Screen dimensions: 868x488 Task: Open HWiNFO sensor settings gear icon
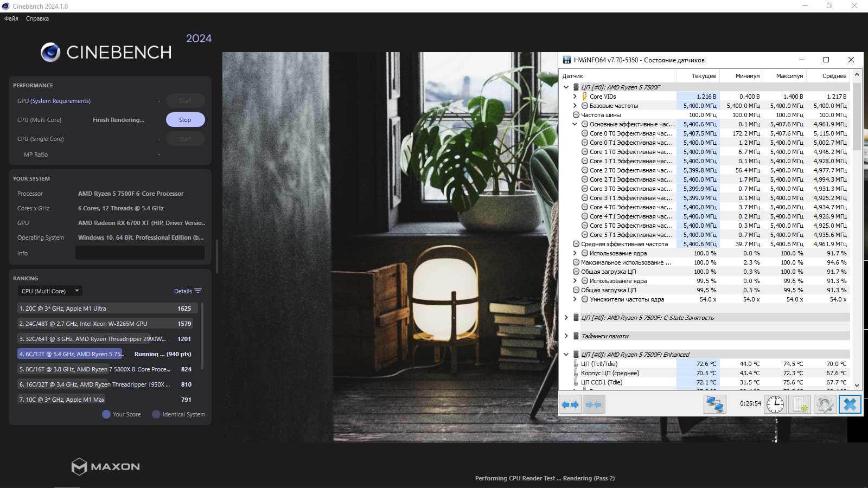click(x=825, y=404)
